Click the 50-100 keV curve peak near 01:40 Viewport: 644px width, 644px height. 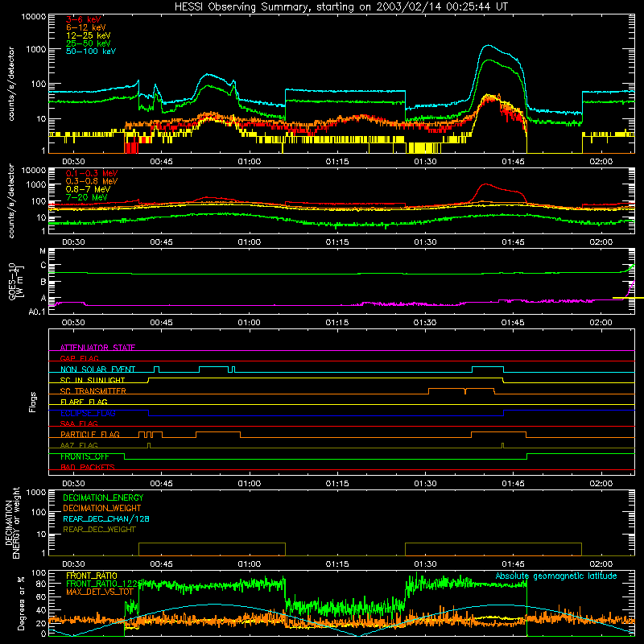(488, 45)
